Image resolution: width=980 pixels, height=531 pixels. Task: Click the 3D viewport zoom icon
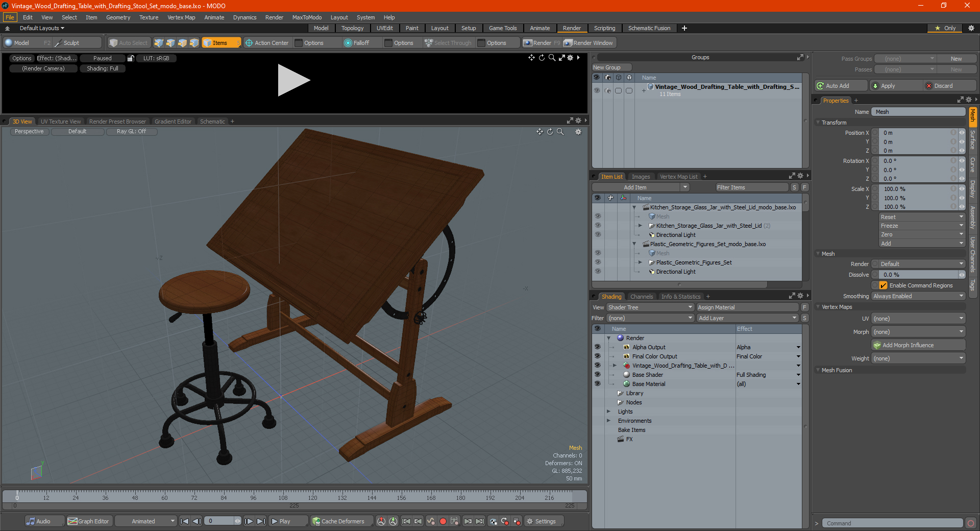click(x=560, y=132)
